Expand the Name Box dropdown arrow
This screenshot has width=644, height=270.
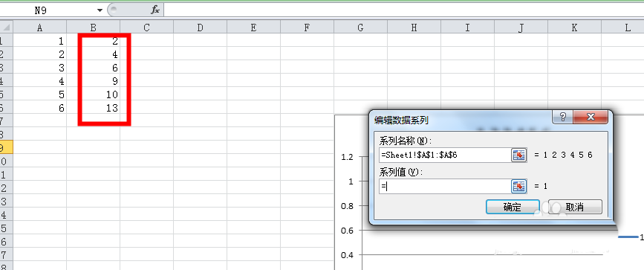point(100,10)
